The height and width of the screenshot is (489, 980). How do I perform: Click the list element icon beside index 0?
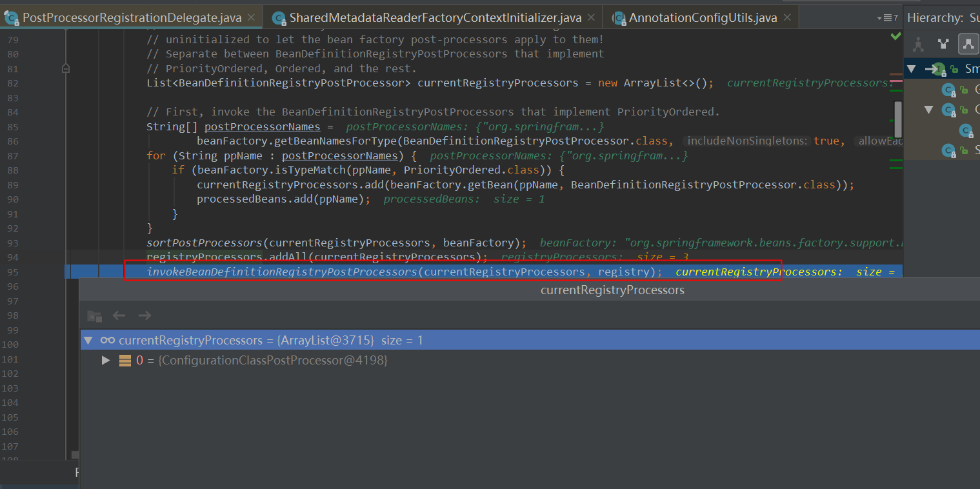(x=125, y=361)
